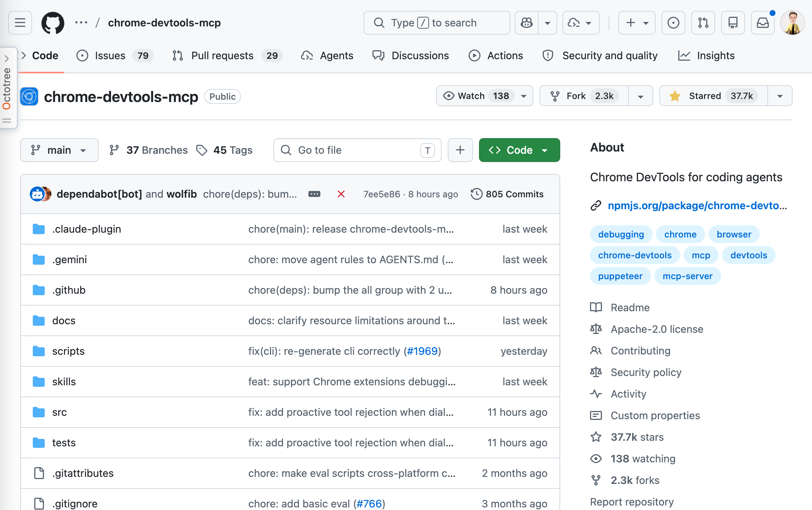Open the npmjs.org package link
This screenshot has width=812, height=510.
[697, 205]
